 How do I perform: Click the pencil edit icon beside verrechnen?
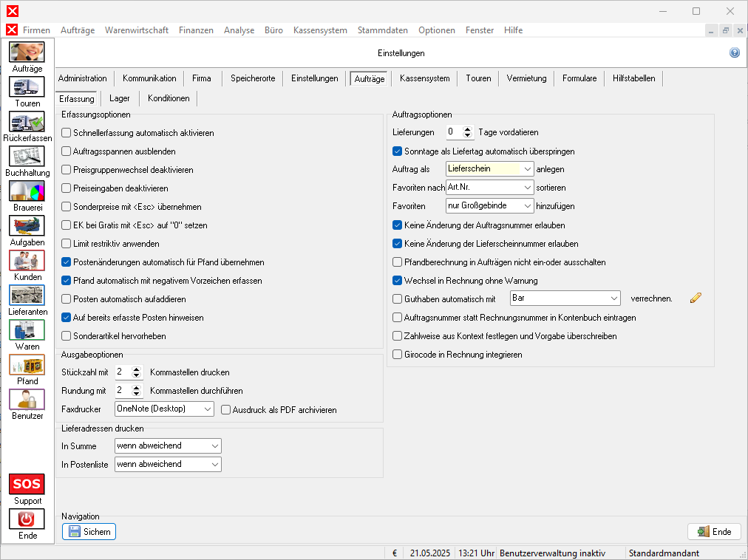(x=695, y=298)
